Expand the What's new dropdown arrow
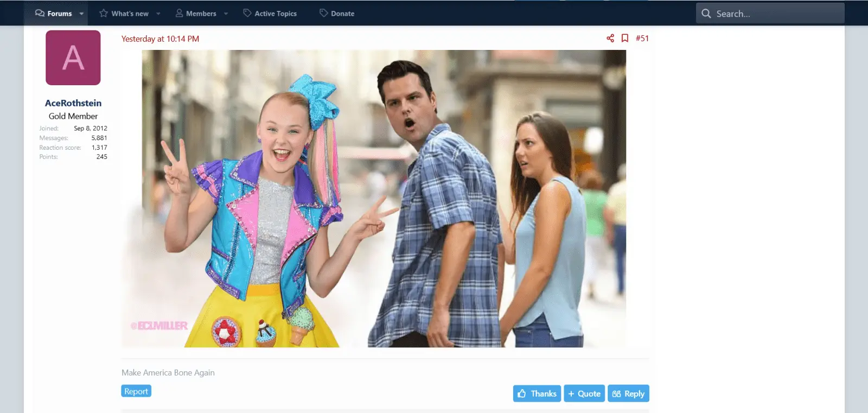The image size is (868, 413). pos(158,14)
